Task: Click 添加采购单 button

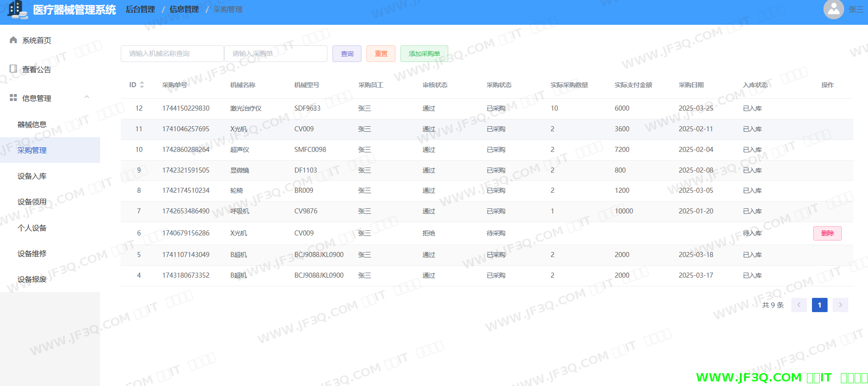Action: [x=424, y=54]
